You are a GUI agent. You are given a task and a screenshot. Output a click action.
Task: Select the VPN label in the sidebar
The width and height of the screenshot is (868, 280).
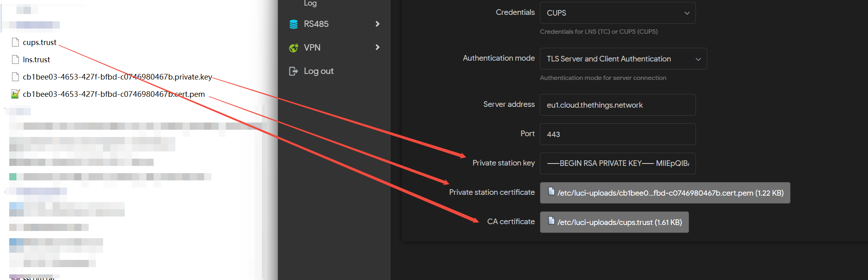[x=312, y=47]
